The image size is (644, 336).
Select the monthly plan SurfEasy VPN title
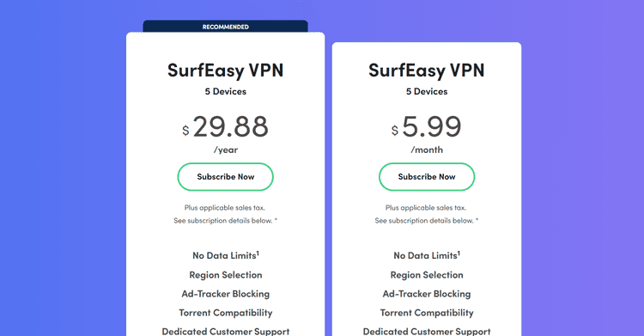[426, 70]
